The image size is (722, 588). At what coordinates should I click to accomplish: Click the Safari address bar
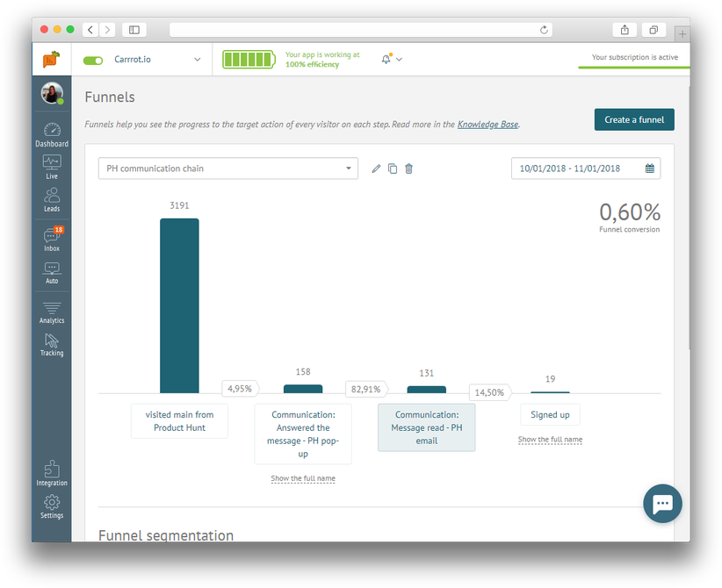click(360, 30)
